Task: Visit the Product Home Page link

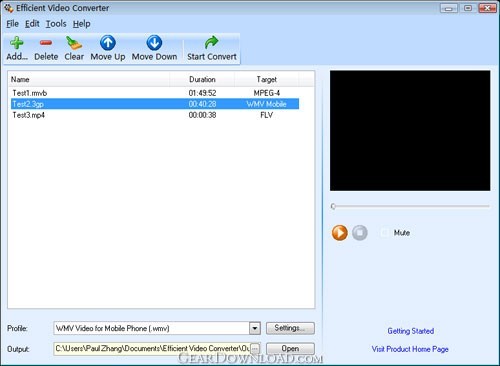Action: tap(410, 349)
